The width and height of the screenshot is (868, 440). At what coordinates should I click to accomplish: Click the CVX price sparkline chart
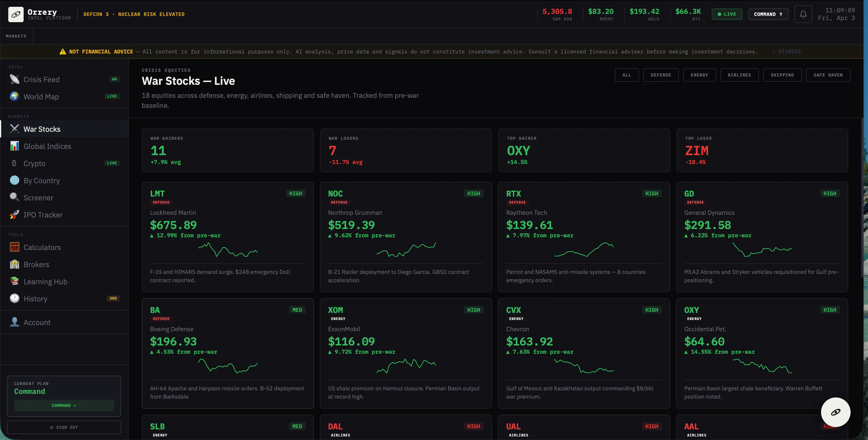pos(584,366)
